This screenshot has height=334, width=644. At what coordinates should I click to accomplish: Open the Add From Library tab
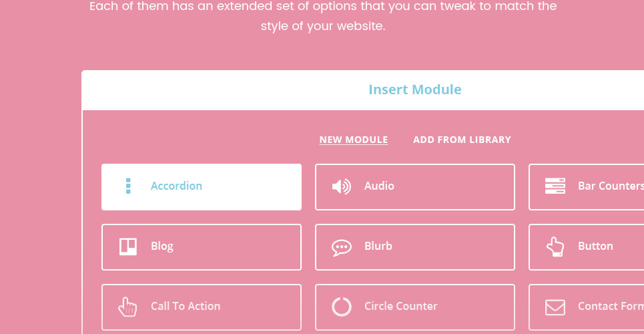[462, 140]
